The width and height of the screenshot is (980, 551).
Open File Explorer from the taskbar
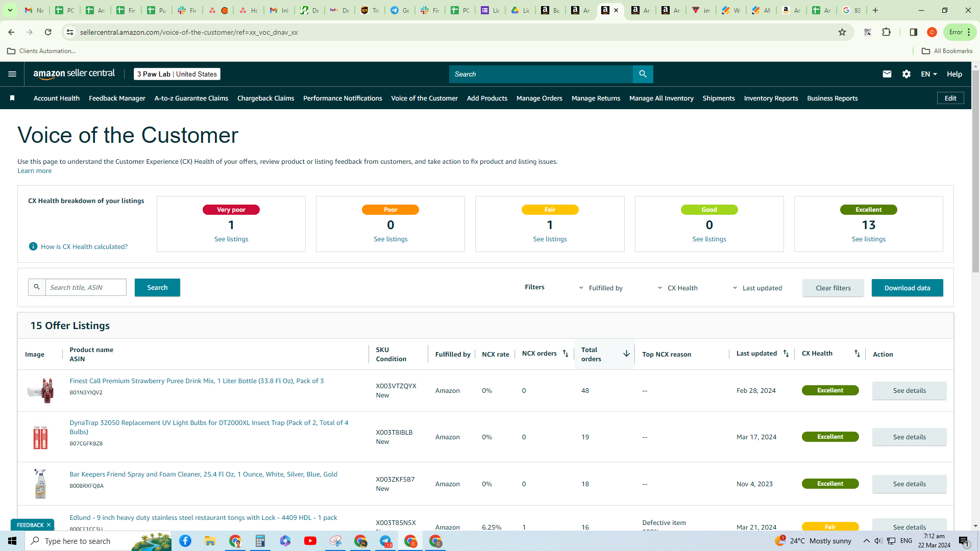coord(210,541)
